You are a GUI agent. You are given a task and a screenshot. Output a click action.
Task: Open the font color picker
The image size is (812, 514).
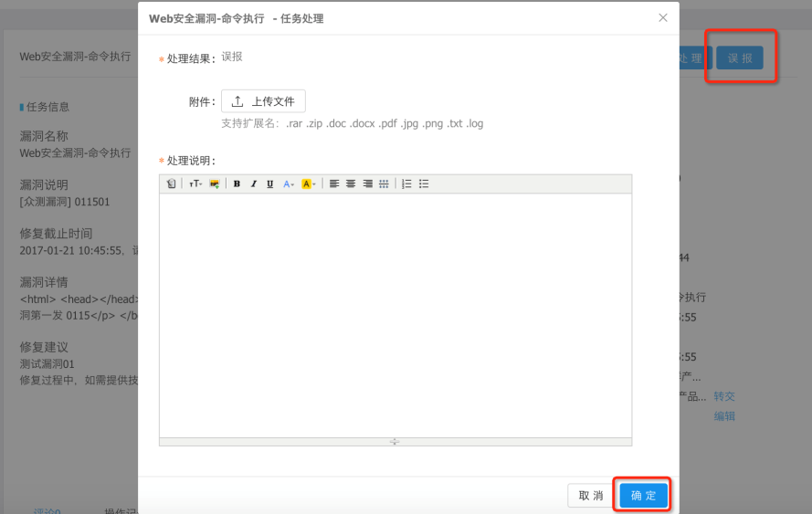coord(289,184)
